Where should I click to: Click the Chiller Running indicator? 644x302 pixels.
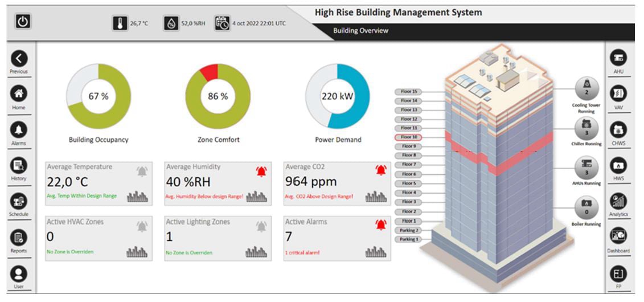point(586,129)
